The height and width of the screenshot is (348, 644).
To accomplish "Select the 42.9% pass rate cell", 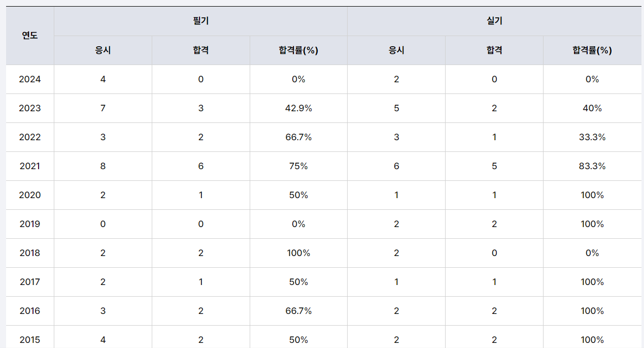I will (298, 108).
